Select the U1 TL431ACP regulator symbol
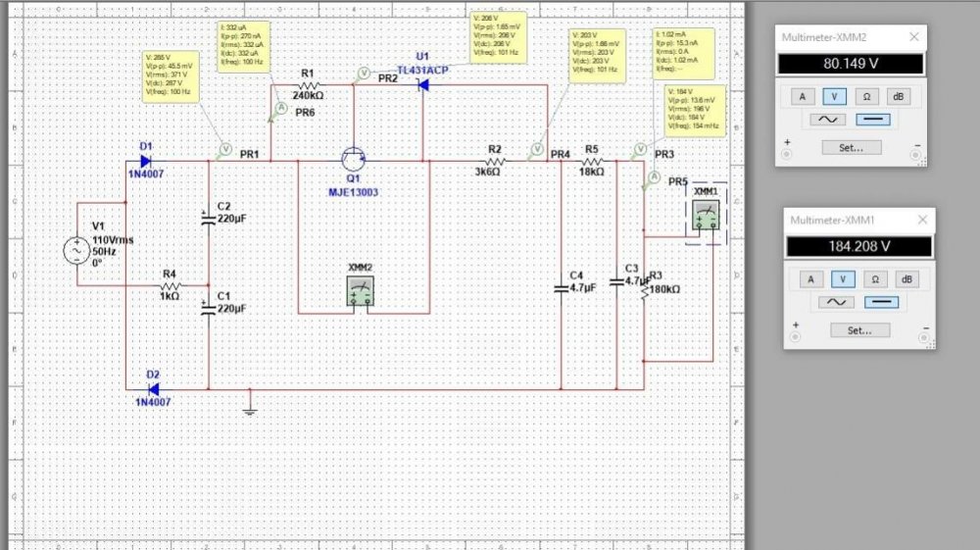 click(x=421, y=84)
